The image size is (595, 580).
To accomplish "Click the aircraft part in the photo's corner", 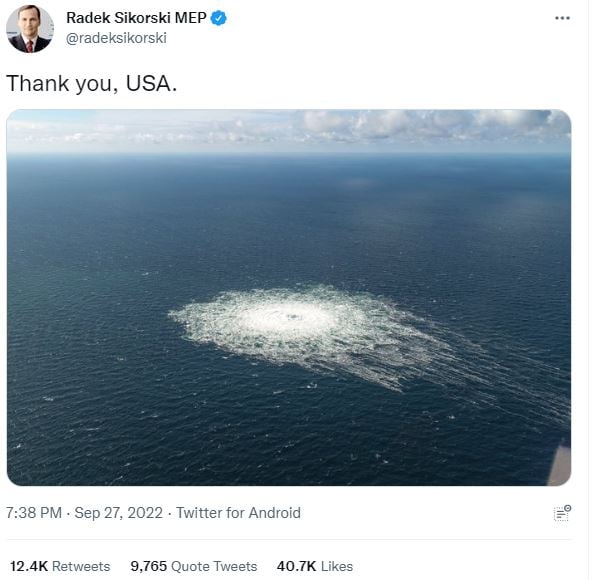I will coord(560,463).
